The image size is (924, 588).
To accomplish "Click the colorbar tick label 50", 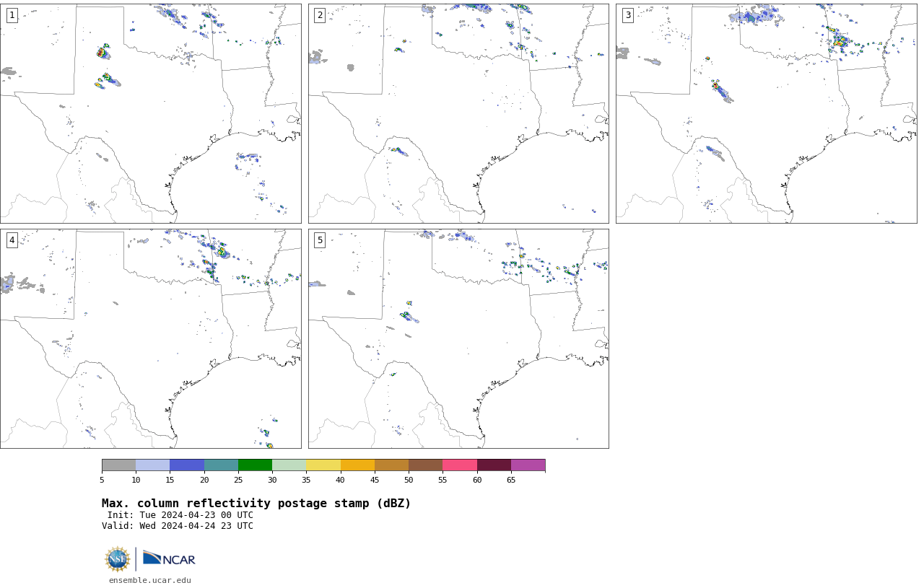I will [x=409, y=480].
